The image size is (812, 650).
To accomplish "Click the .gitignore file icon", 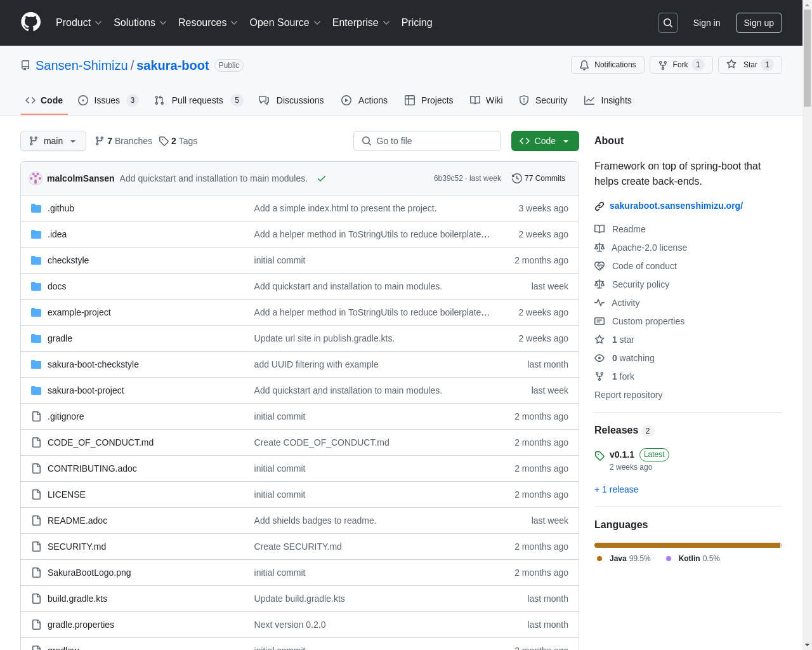I will (x=36, y=416).
